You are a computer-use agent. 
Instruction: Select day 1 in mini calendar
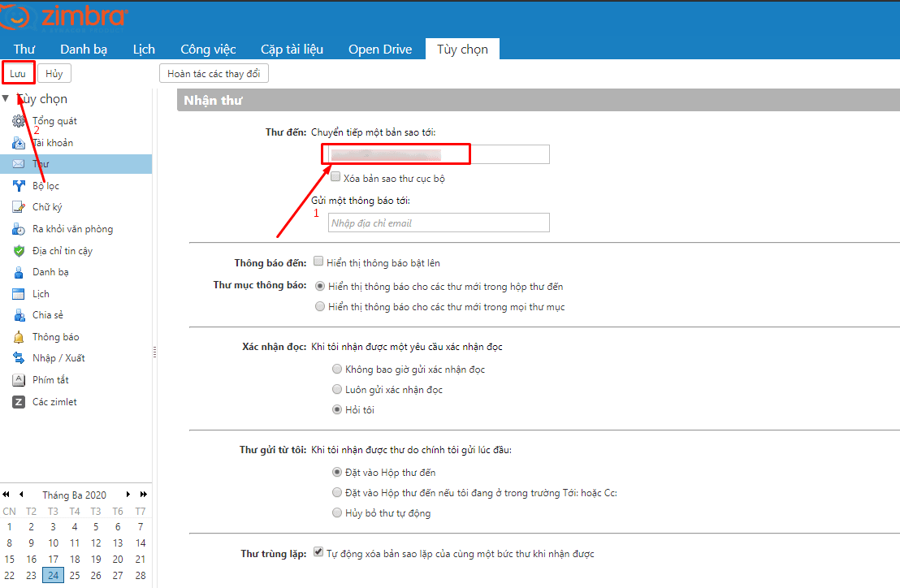pyautogui.click(x=9, y=526)
